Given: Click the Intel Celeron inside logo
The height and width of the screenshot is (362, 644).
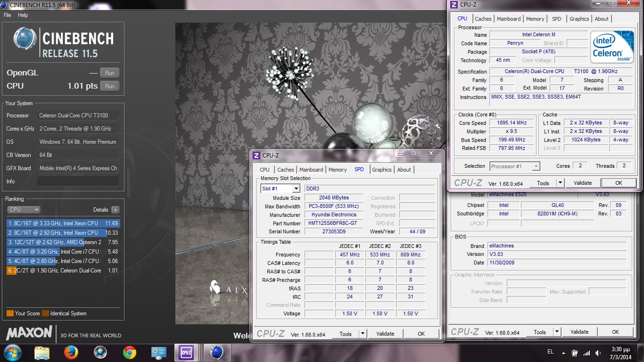Looking at the screenshot, I should 612,47.
